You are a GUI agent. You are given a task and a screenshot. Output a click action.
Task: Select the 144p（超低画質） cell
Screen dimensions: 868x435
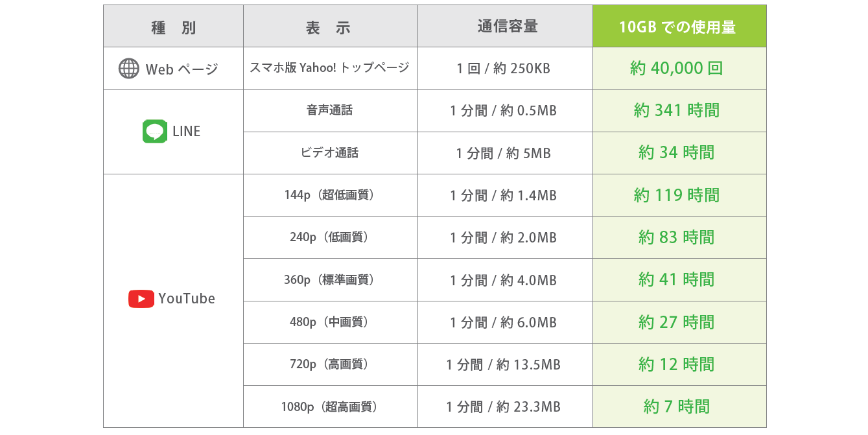click(331, 195)
